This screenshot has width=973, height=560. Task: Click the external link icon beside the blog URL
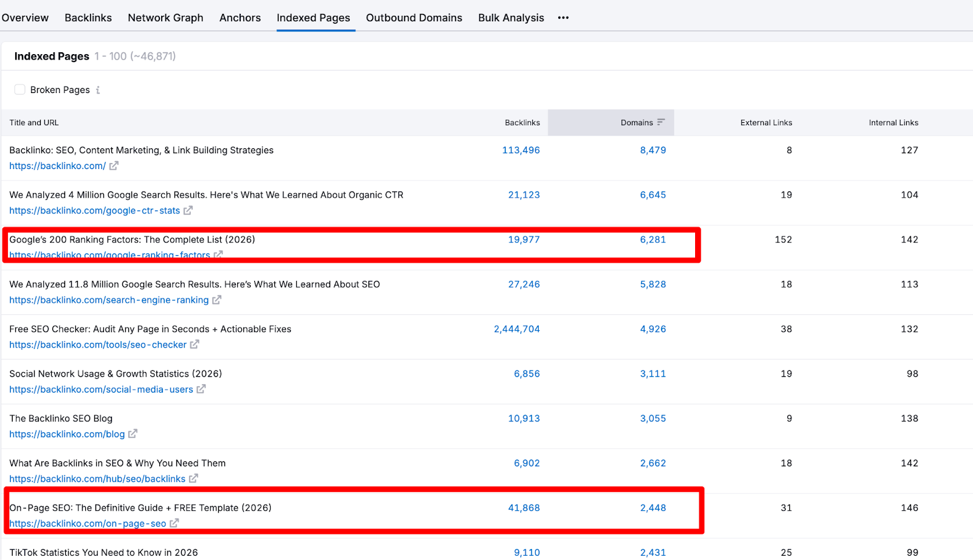coord(133,434)
